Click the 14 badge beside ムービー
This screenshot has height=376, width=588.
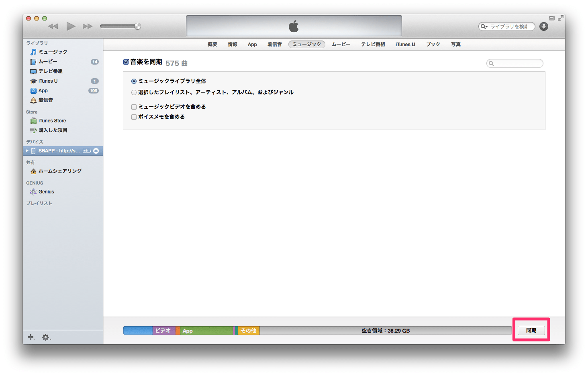point(95,62)
